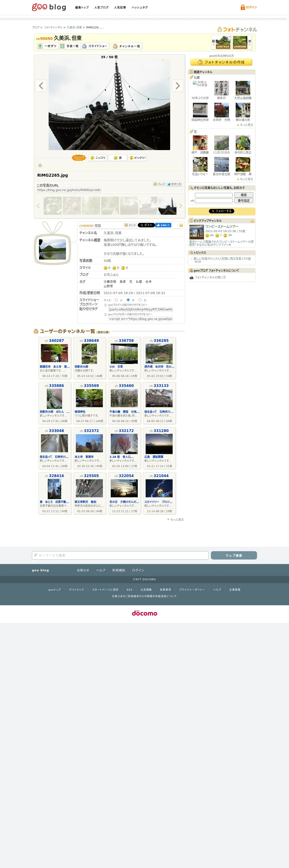Tweet this photo with ツイート button
Image resolution: width=289 pixels, height=868 pixels.
(174, 184)
